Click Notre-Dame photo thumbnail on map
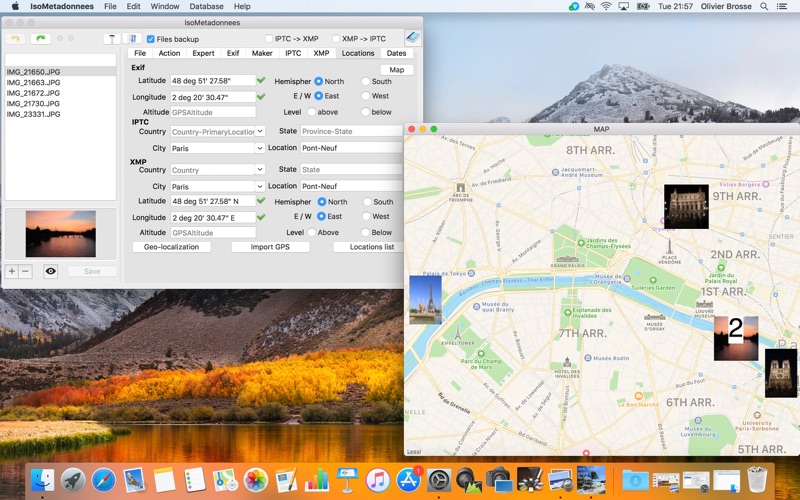The image size is (800, 500). pyautogui.click(x=781, y=373)
